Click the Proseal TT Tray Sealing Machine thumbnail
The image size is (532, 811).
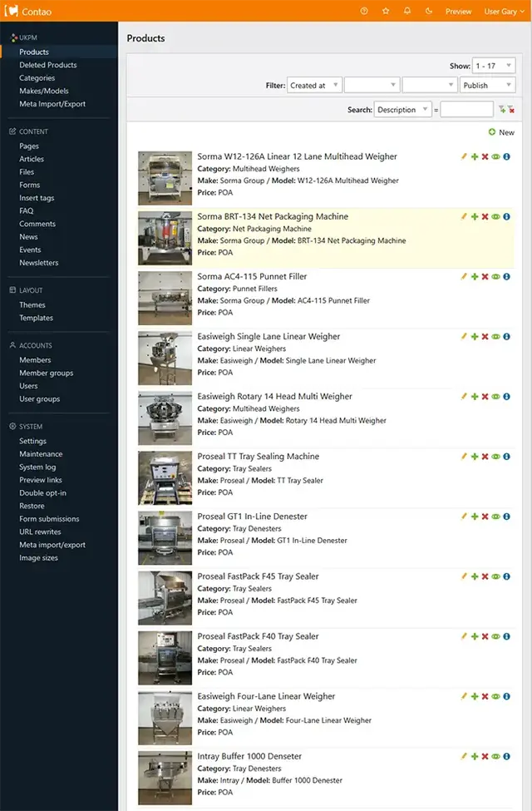click(165, 478)
